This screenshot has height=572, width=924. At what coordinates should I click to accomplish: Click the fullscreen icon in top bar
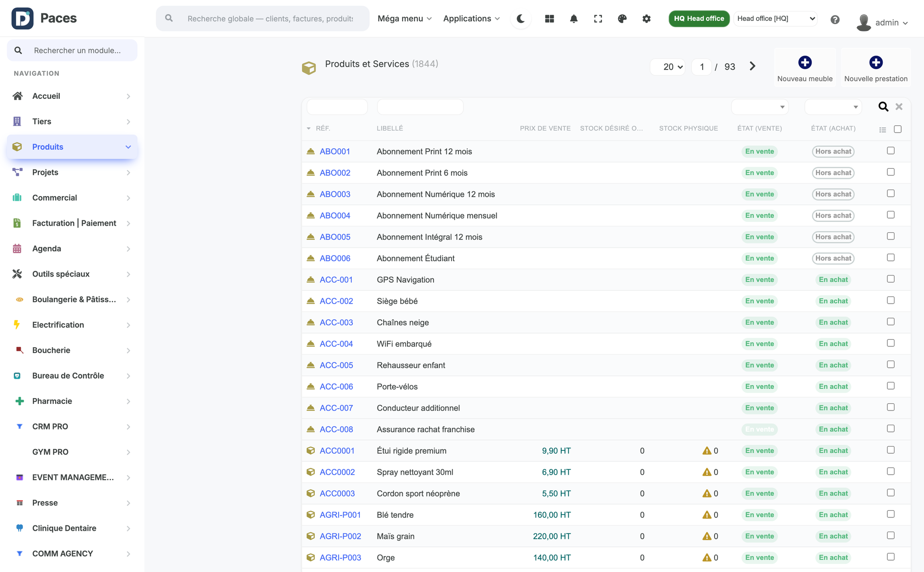pos(598,19)
